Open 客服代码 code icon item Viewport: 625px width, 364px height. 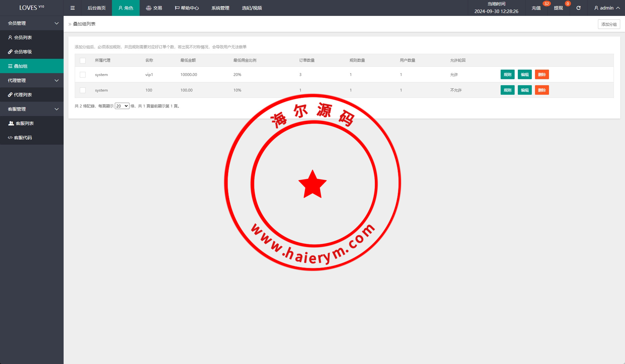pos(23,138)
